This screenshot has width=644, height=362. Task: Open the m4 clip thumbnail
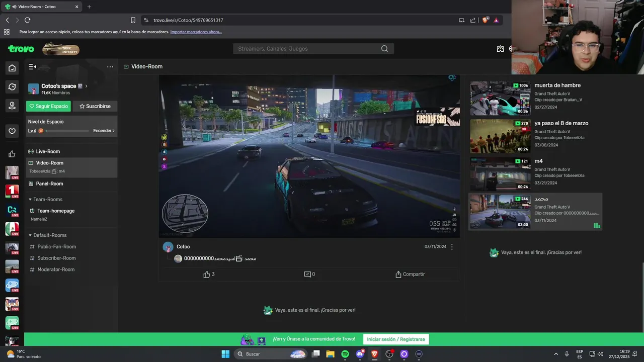pyautogui.click(x=500, y=174)
